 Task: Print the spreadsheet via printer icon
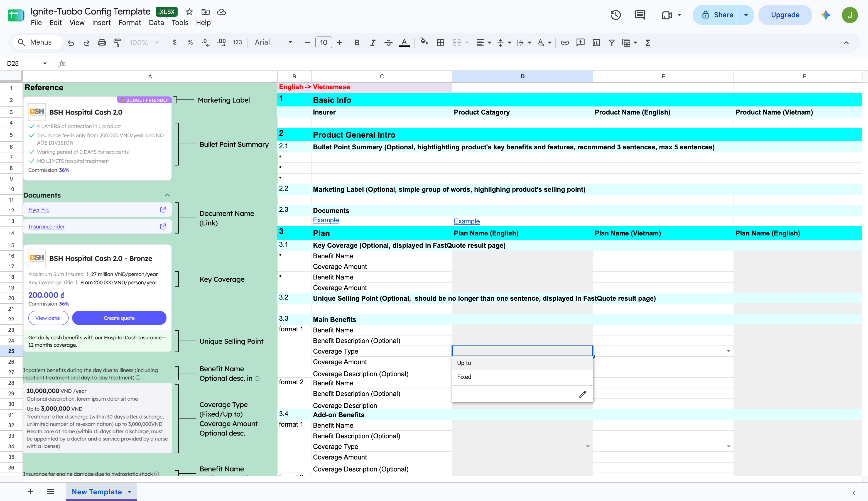pyautogui.click(x=102, y=43)
